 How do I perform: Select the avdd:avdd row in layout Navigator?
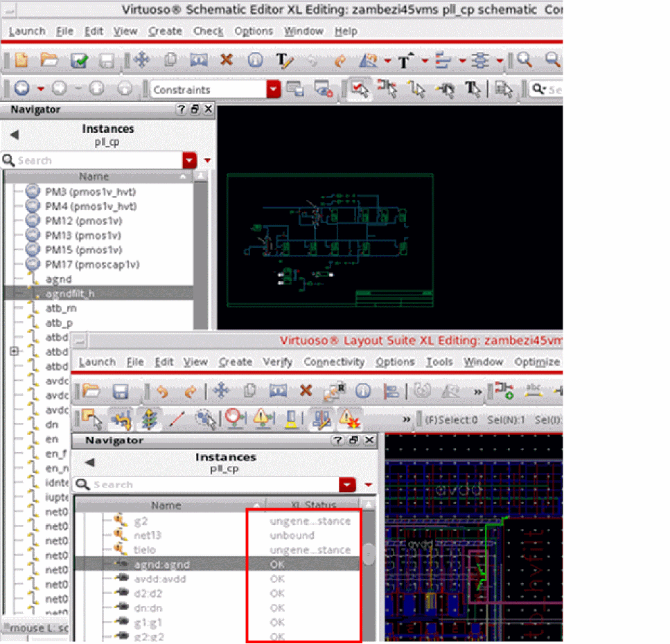[x=153, y=579]
